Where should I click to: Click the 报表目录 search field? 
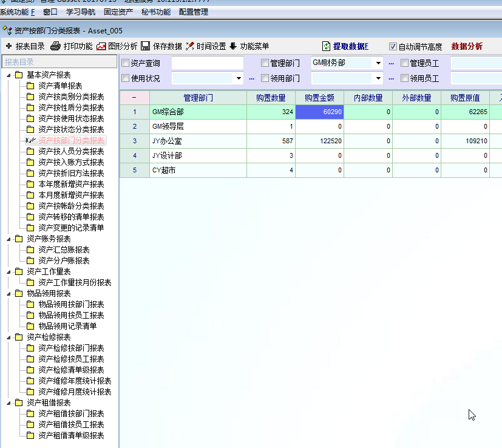tap(59, 62)
